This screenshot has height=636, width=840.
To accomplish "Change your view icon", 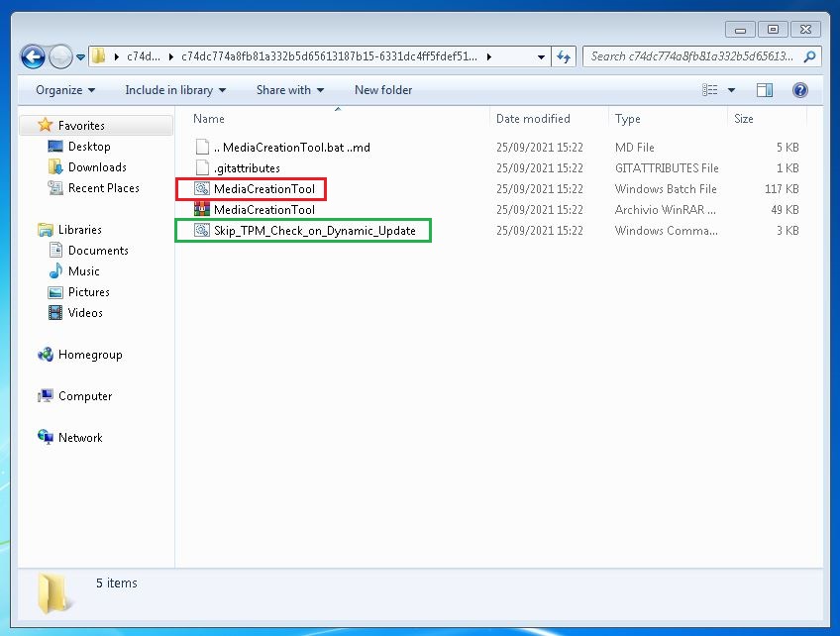I will point(710,90).
